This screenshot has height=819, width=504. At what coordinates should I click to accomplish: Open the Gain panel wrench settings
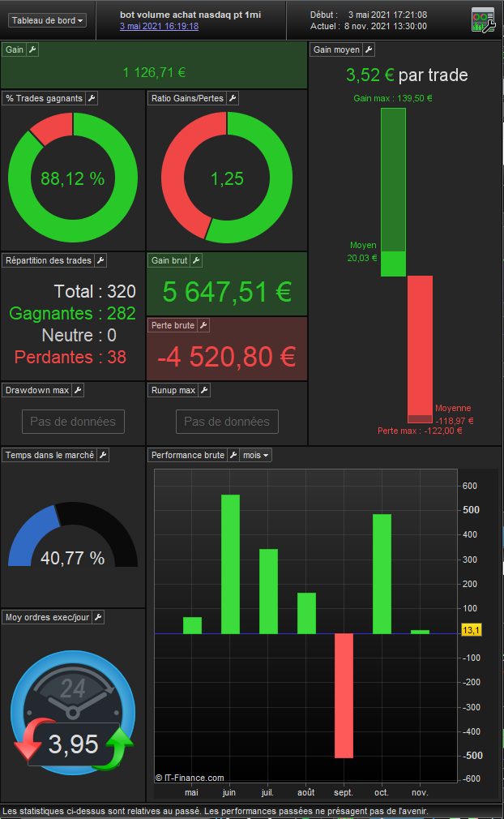(32, 49)
